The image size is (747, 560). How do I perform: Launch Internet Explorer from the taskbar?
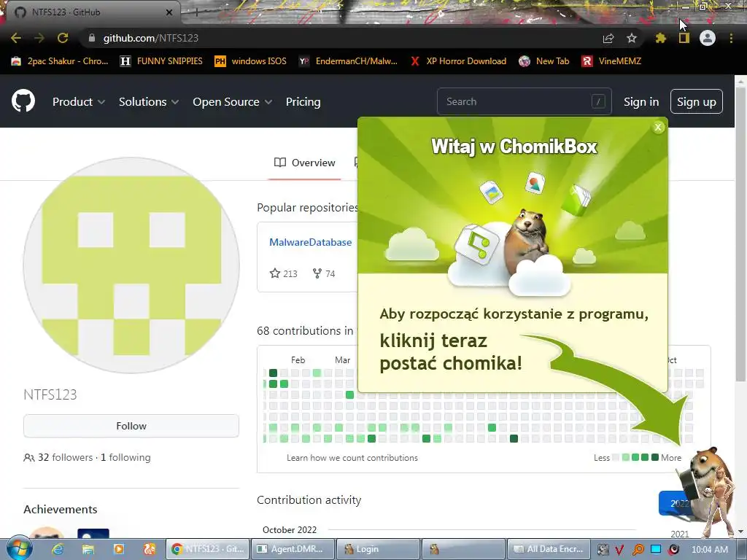tap(58, 549)
